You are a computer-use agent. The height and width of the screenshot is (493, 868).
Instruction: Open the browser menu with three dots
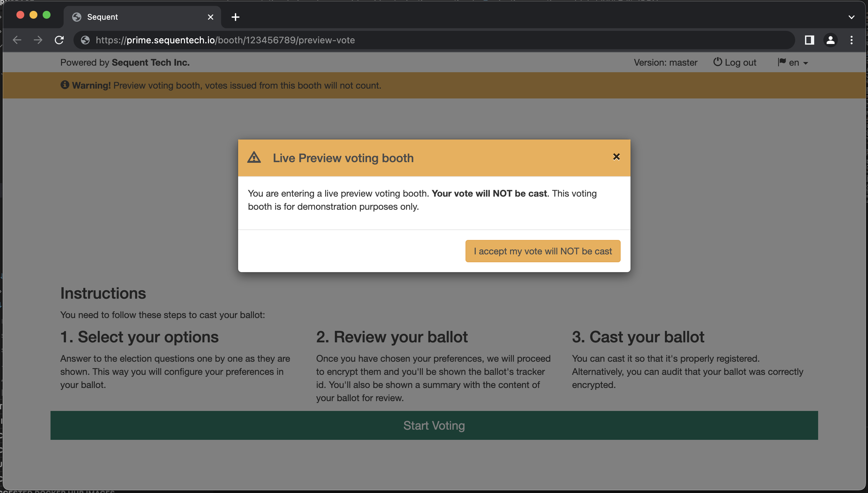(x=852, y=40)
